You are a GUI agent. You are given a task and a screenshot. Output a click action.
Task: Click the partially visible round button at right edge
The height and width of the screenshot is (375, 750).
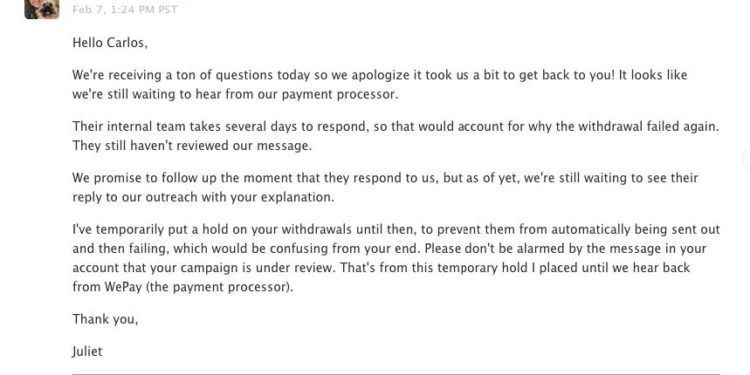(747, 158)
